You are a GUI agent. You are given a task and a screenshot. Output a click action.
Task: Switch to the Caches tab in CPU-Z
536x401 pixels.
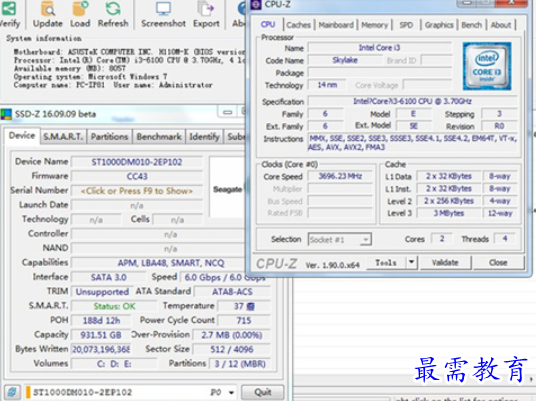[298, 25]
